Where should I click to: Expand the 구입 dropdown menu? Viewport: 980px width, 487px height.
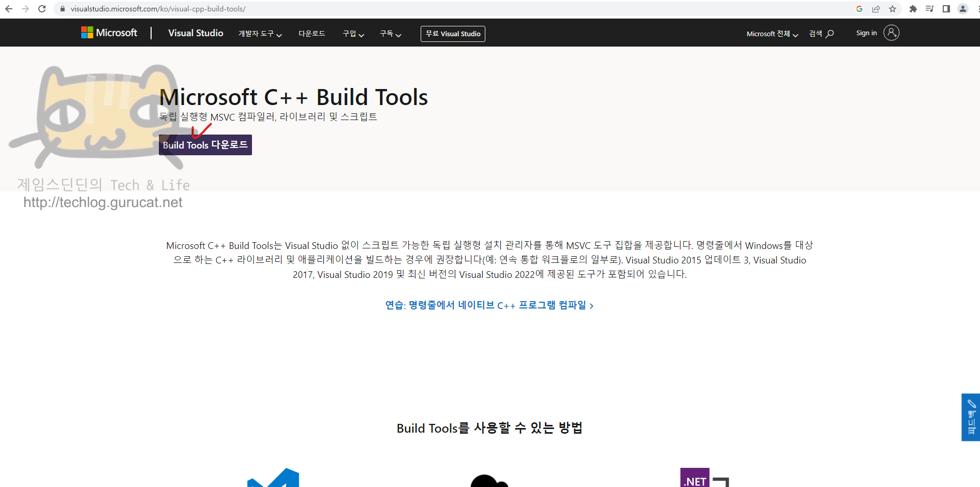tap(353, 34)
